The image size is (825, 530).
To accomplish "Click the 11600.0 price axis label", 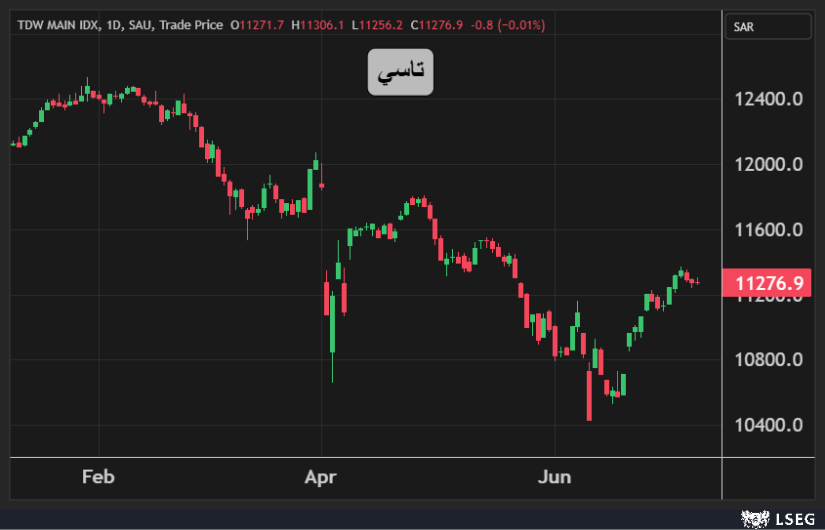I will (769, 230).
